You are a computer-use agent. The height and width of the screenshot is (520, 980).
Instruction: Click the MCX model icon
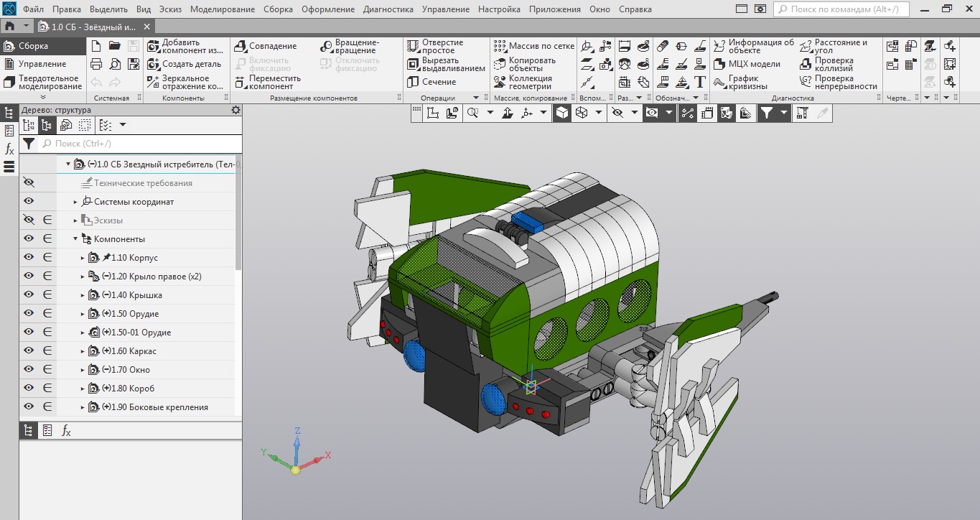[x=719, y=64]
